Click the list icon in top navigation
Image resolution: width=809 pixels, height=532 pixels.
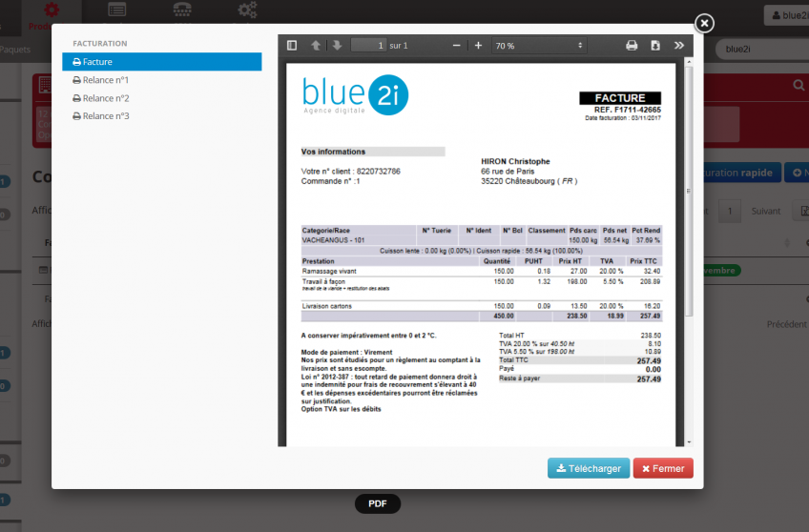[x=117, y=10]
